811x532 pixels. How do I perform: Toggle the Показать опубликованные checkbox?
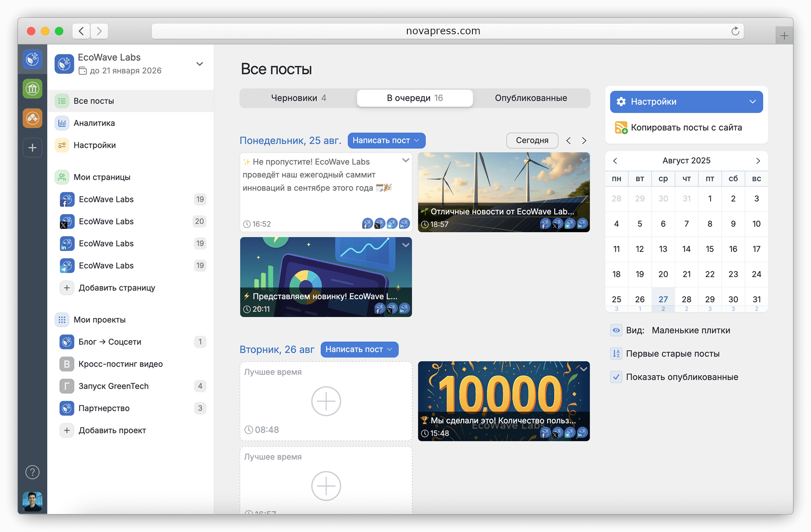(x=616, y=377)
